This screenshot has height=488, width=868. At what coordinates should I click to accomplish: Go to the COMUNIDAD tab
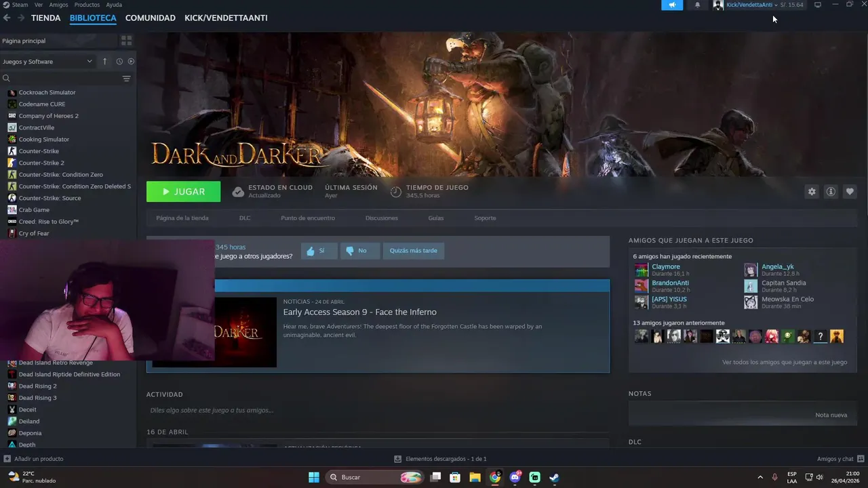(151, 18)
